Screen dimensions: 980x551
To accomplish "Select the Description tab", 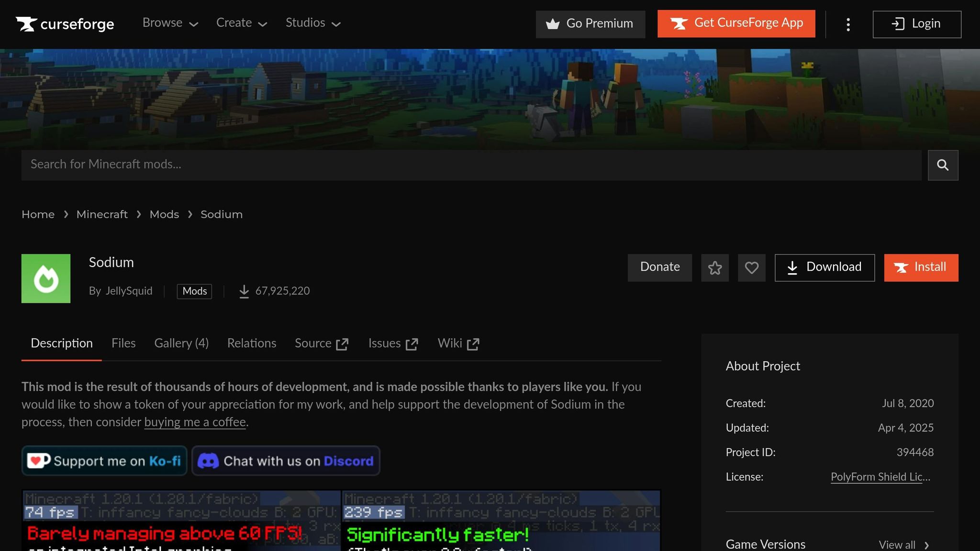I will [62, 343].
